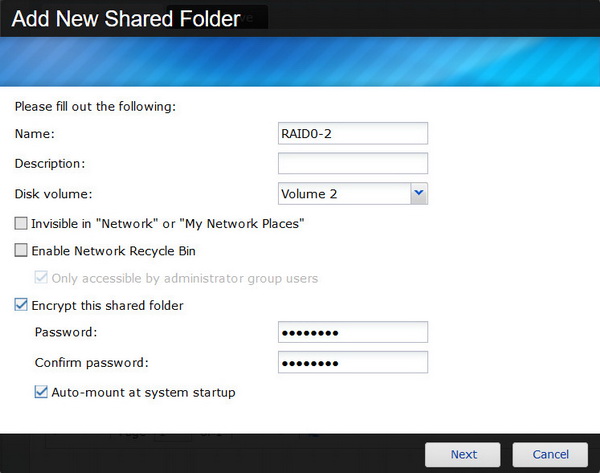Disable Auto-mount at system startup
Screen dimensions: 600x473
click(41, 392)
